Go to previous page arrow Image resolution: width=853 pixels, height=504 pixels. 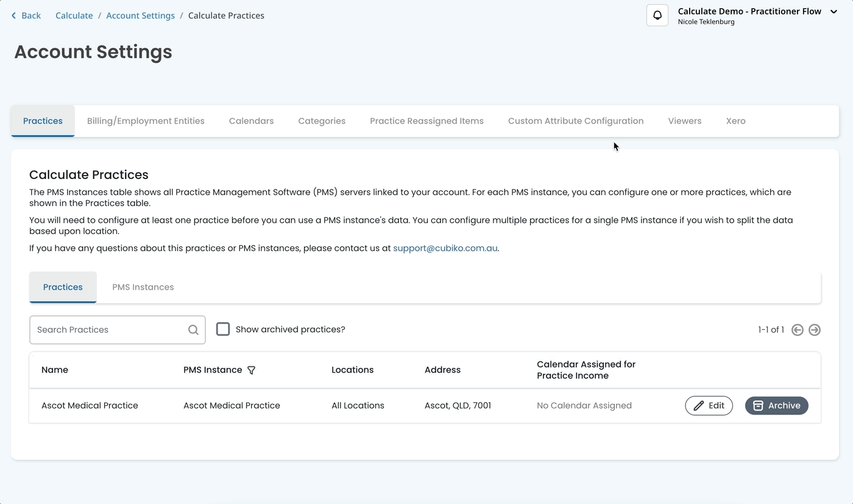click(797, 330)
